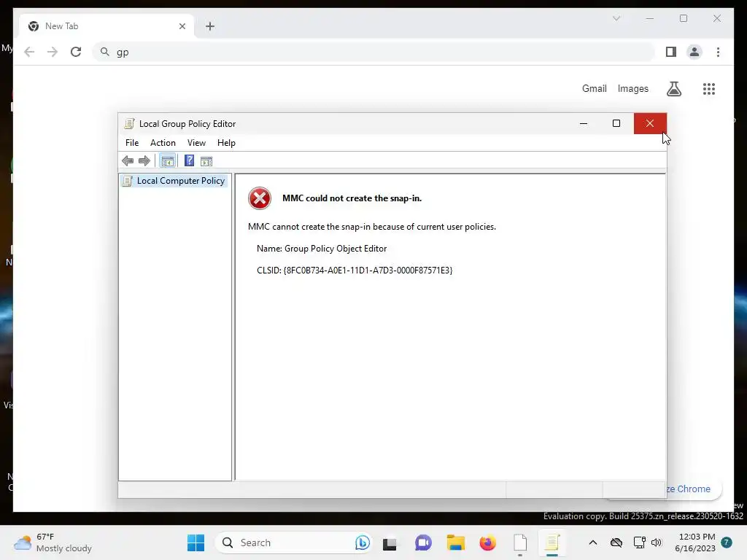Click the taskbar Search box

(x=293, y=542)
